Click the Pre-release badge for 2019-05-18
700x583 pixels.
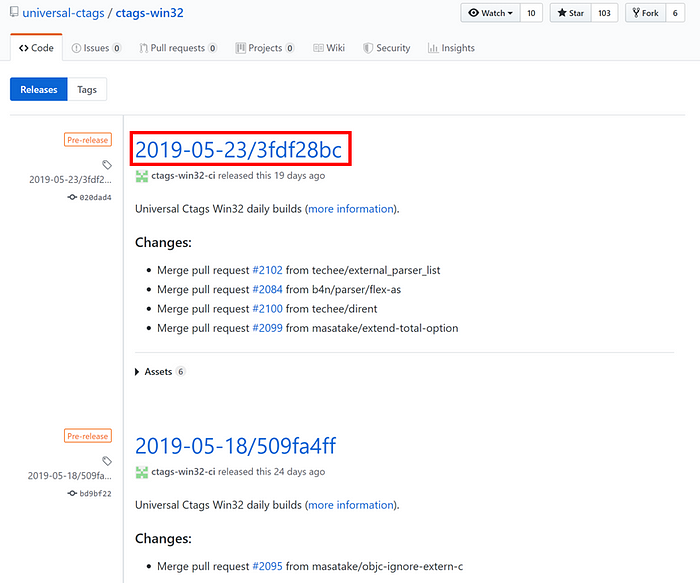(88, 436)
